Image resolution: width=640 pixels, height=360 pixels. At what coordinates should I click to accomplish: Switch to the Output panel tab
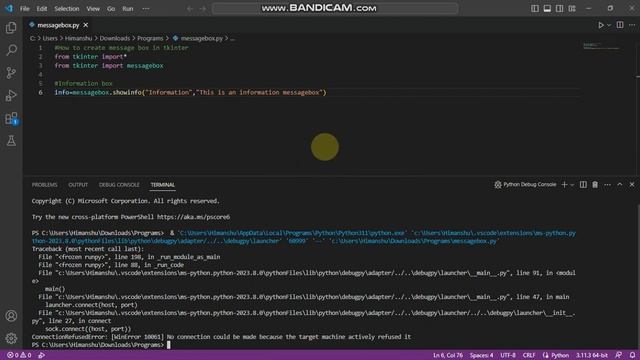click(x=78, y=185)
